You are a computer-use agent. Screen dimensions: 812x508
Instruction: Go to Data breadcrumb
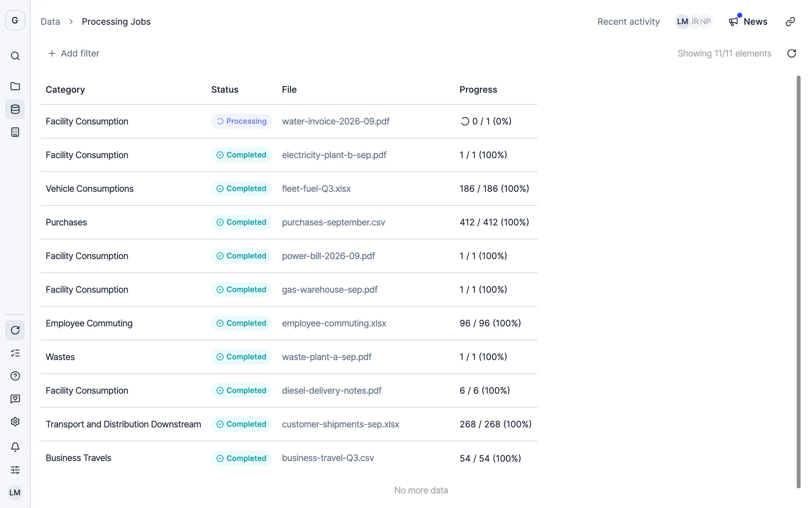pyautogui.click(x=50, y=22)
